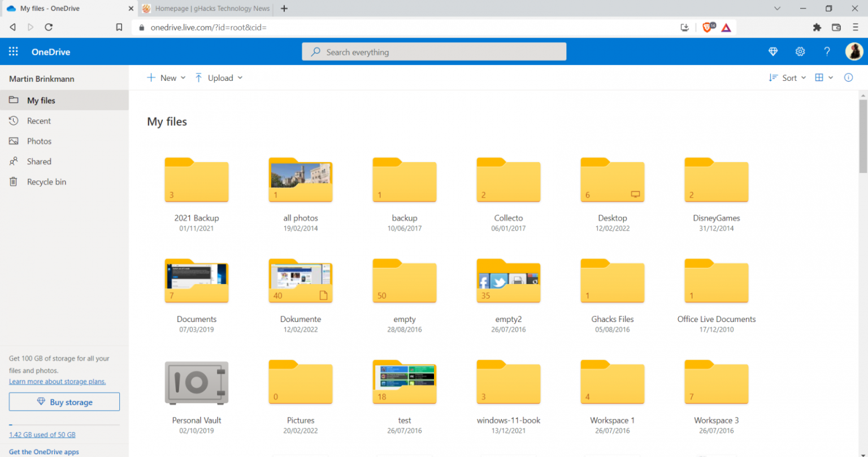The height and width of the screenshot is (457, 868).
Task: Change view layout using the grid switcher
Action: coord(823,78)
